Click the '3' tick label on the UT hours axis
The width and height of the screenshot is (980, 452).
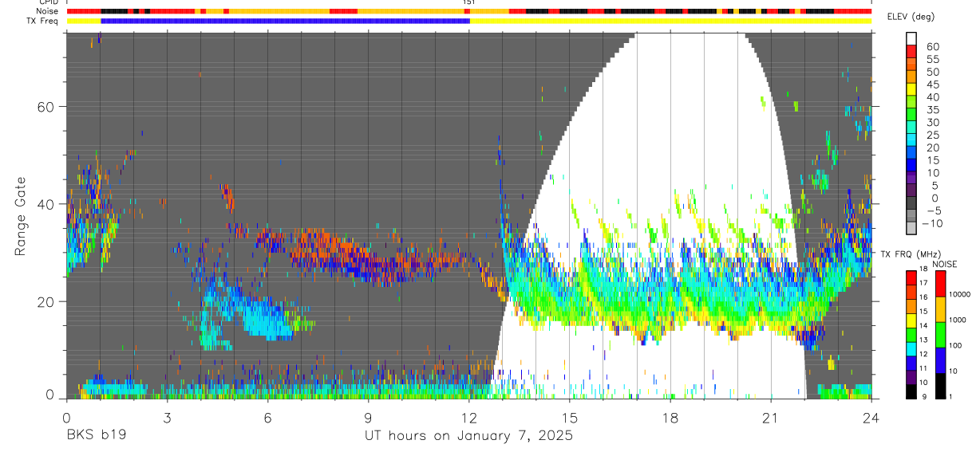coord(167,416)
